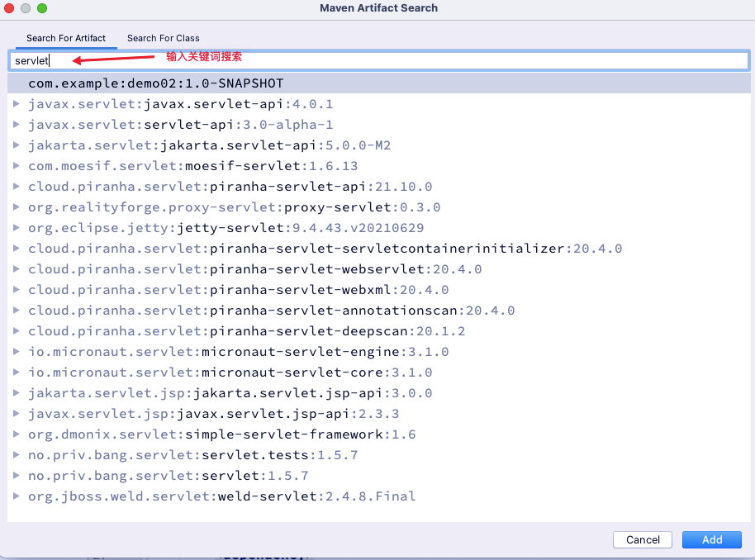Image resolution: width=755 pixels, height=560 pixels.
Task: Select javax.servlet:javax.servlet-api:4.0.1 artifact
Action: click(181, 104)
